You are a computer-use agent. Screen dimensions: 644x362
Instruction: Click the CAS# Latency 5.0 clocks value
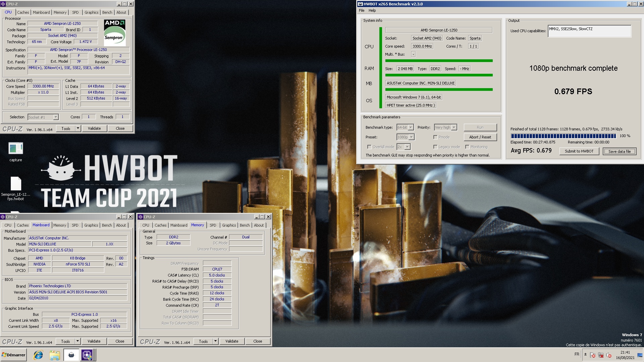217,275
